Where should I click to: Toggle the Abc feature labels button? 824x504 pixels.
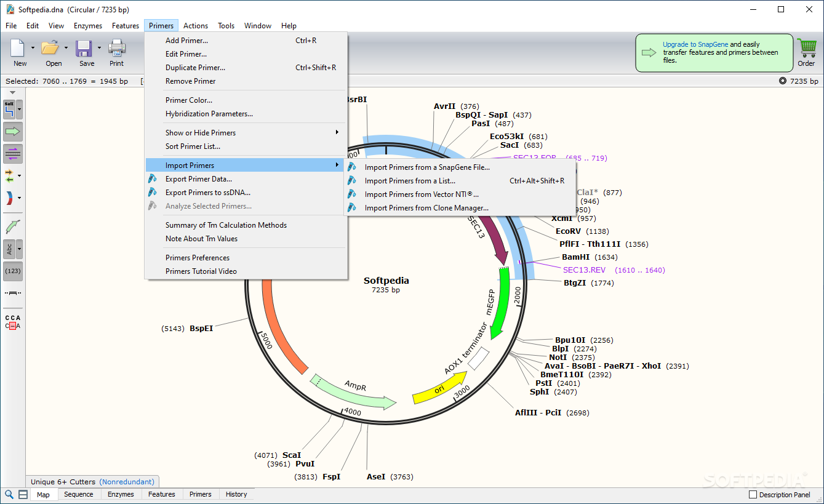[x=9, y=249]
